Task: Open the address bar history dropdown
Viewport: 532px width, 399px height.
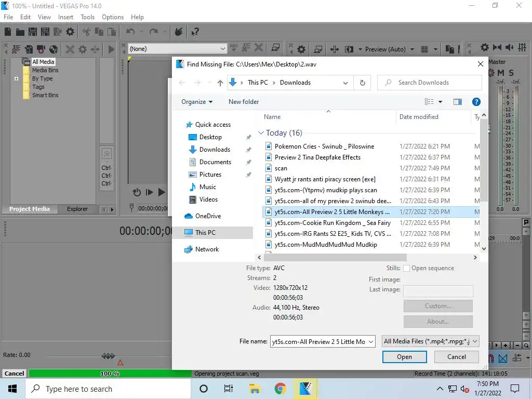Action: (x=345, y=83)
